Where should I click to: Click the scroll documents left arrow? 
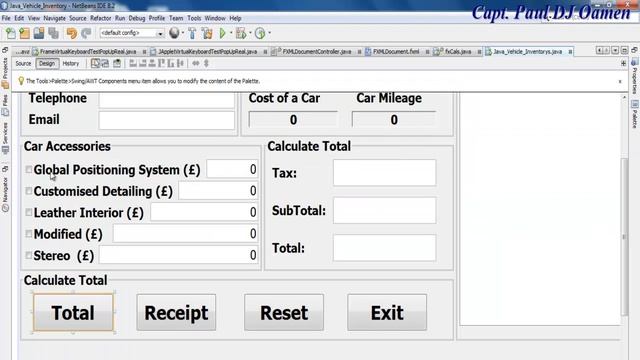pos(599,51)
